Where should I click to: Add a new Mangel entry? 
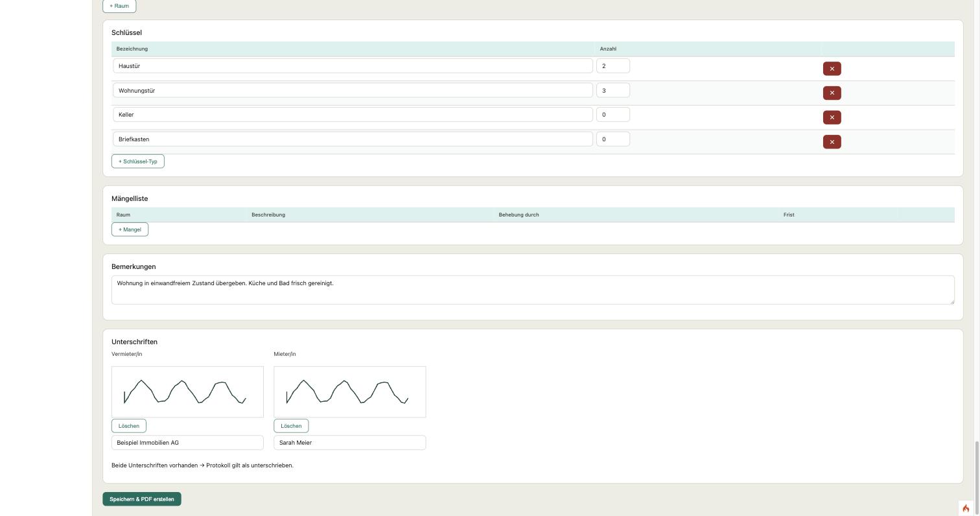tap(130, 229)
